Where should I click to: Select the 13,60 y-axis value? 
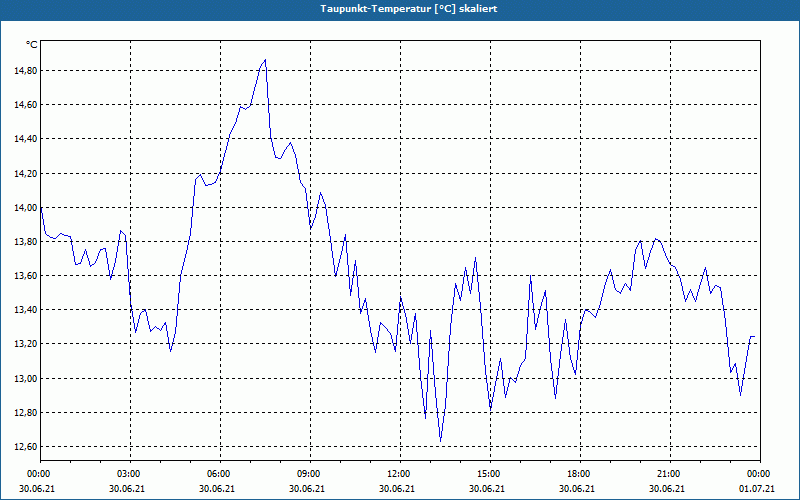coord(26,276)
